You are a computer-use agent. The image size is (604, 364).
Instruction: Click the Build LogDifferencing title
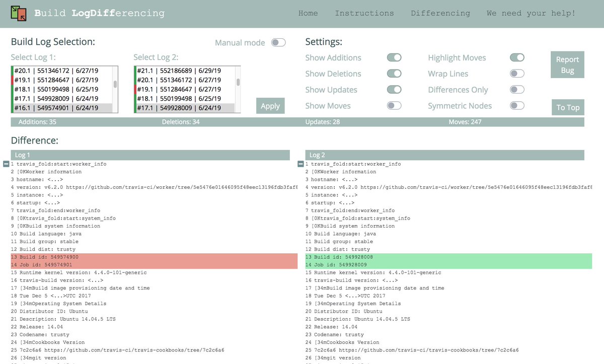click(x=99, y=14)
